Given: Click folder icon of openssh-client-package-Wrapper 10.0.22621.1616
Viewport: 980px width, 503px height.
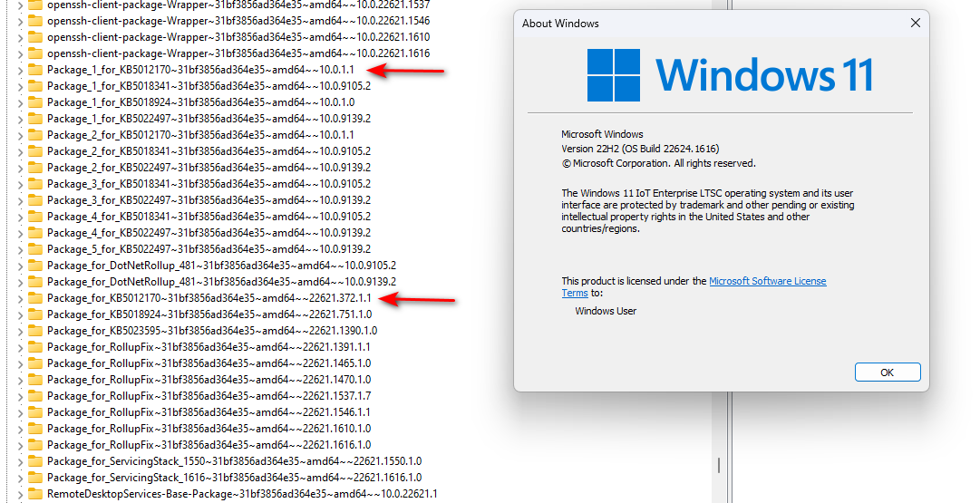Looking at the screenshot, I should tap(35, 53).
